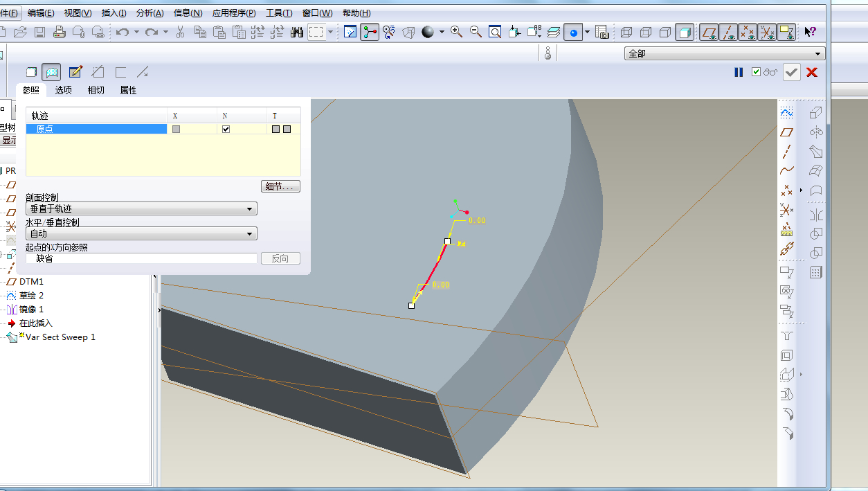Open the 剖面控制 dropdown (垂直于轨迹)

141,208
